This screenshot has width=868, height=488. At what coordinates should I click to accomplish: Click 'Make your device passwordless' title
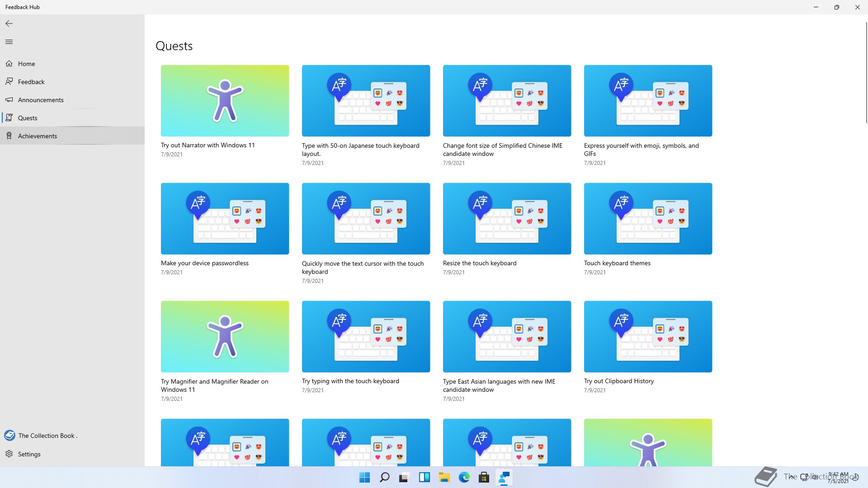pos(205,263)
